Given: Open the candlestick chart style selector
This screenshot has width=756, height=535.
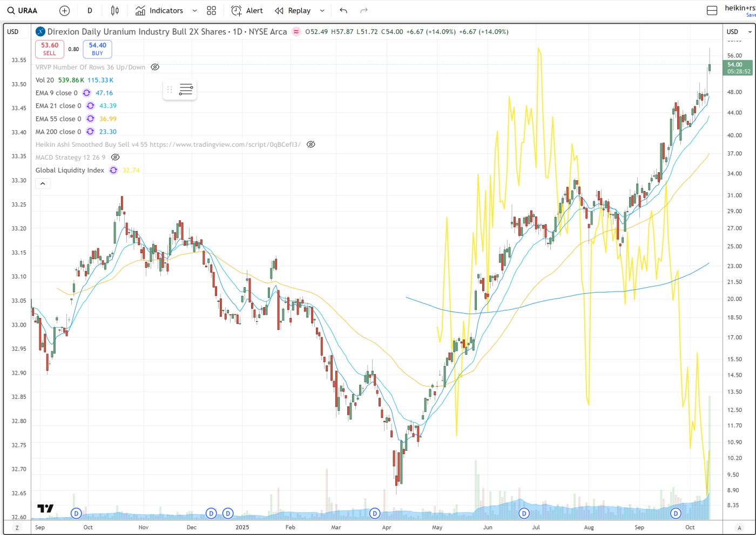Looking at the screenshot, I should [x=114, y=11].
